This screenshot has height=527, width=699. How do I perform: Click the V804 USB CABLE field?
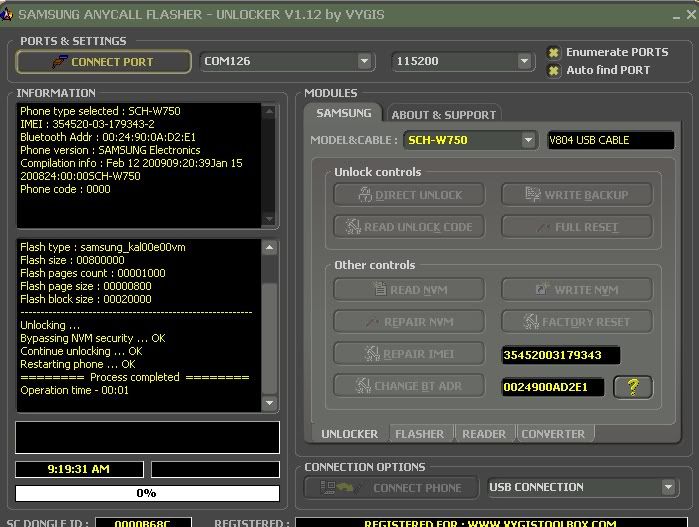[x=610, y=140]
